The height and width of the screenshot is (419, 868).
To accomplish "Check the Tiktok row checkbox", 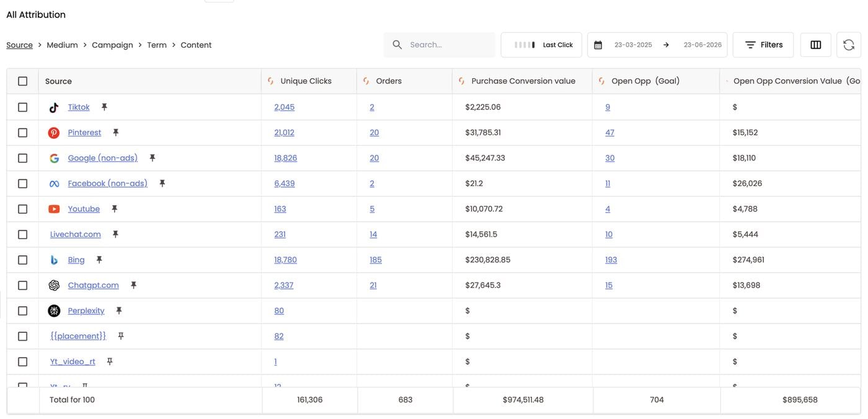I will [23, 107].
